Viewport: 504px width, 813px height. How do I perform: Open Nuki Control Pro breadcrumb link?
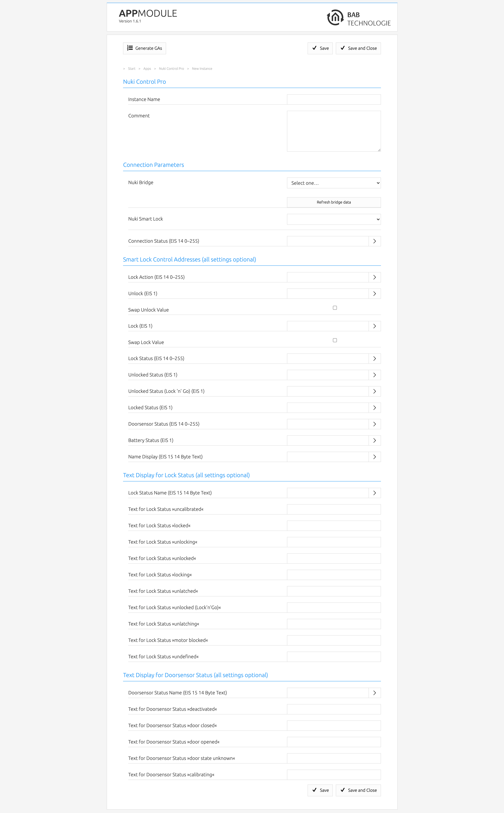click(171, 69)
